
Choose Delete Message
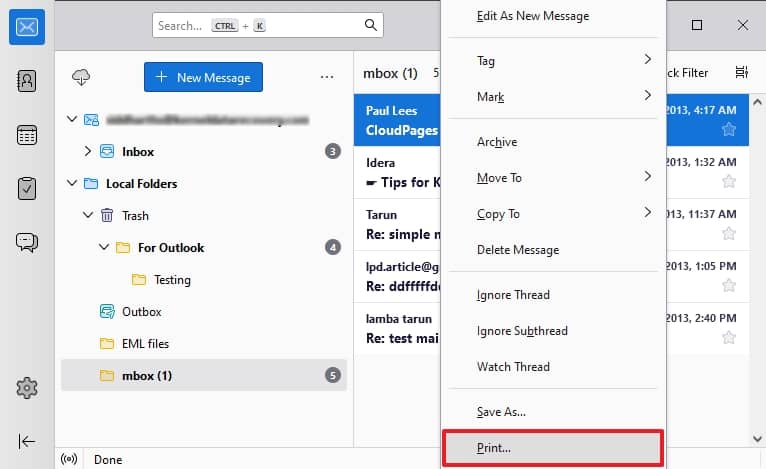coord(553,250)
